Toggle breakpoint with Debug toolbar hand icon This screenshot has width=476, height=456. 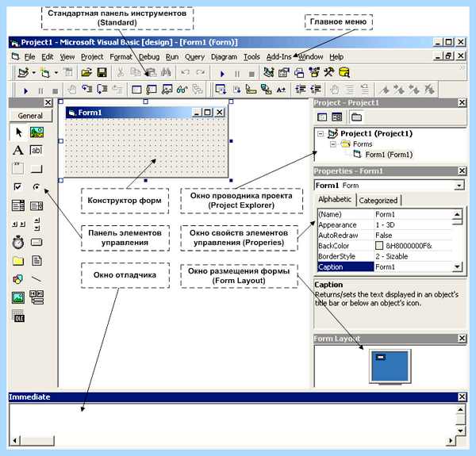pos(72,90)
